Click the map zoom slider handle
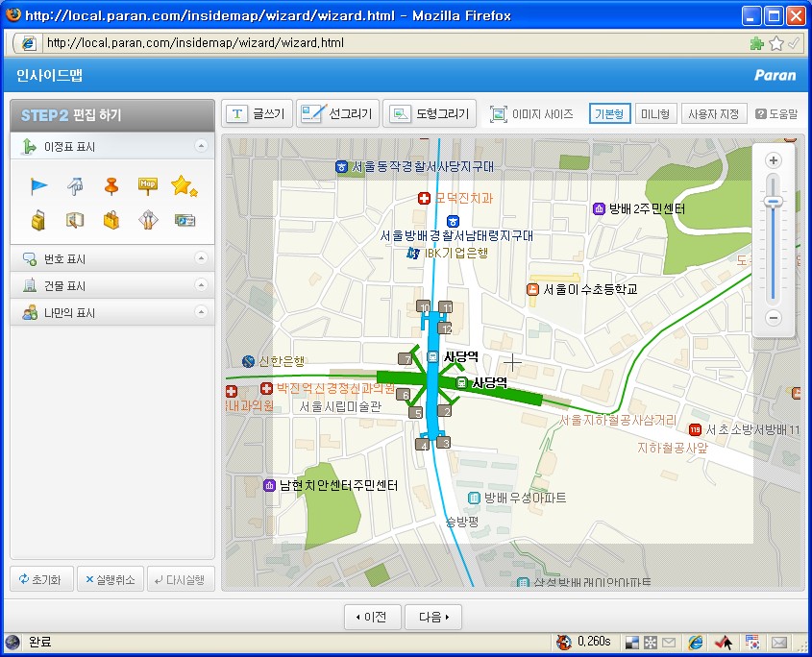 [774, 202]
